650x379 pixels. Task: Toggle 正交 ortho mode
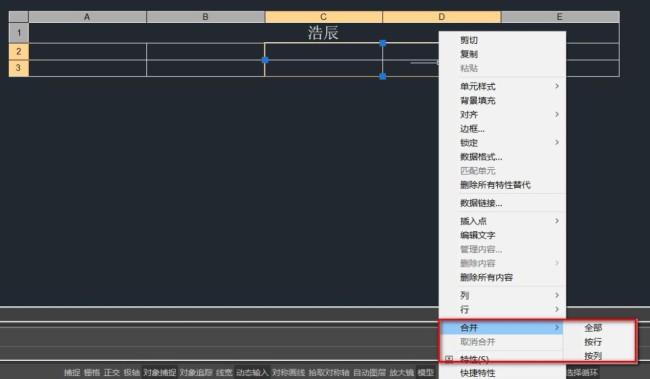(x=112, y=372)
